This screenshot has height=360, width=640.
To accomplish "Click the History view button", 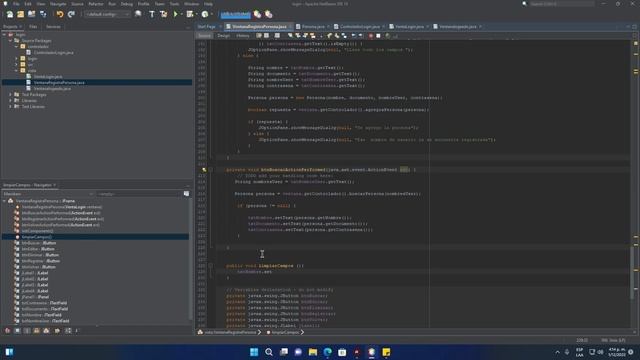I will click(242, 36).
